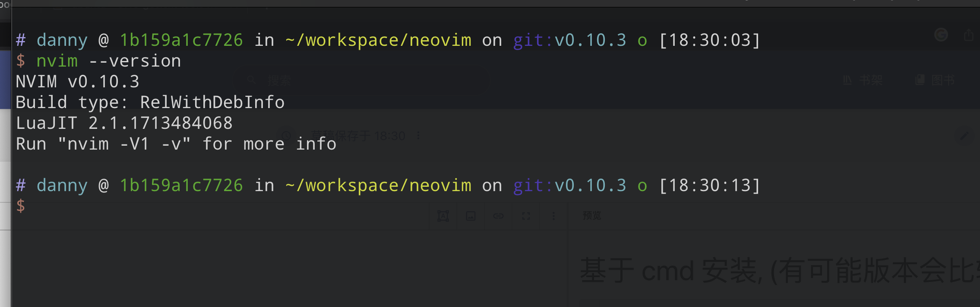Click the 基于 cmd 安装 heading in background
Screen dimensions: 980x307
(780, 271)
